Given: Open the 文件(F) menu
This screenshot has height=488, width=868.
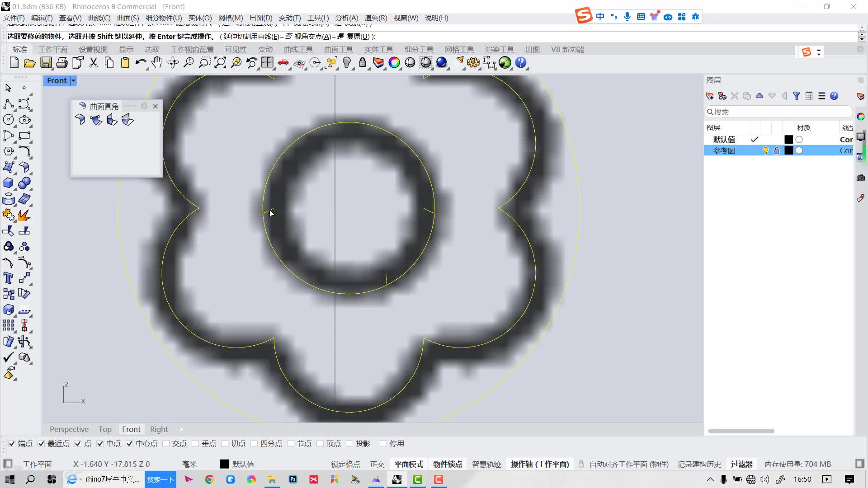Looking at the screenshot, I should [14, 18].
